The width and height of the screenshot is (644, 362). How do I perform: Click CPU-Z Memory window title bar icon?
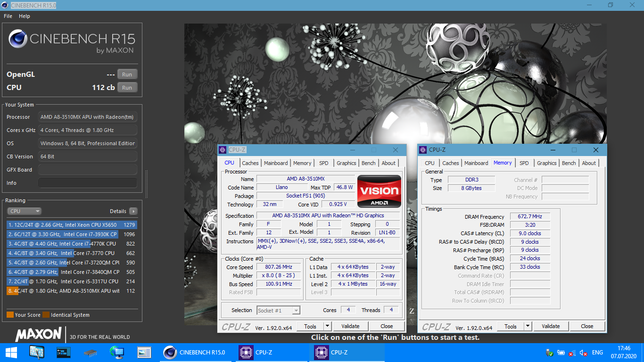click(423, 150)
